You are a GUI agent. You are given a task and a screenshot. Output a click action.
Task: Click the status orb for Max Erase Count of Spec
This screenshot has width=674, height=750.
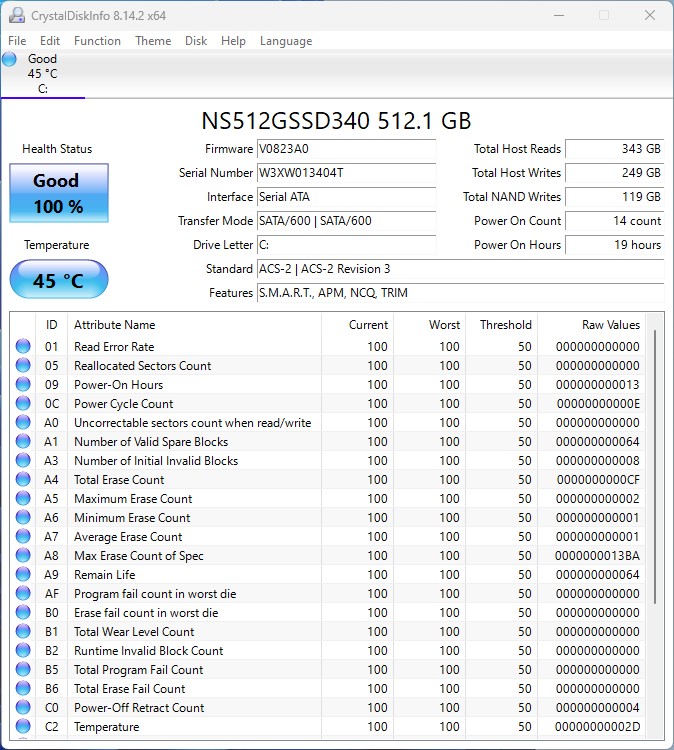(23, 555)
